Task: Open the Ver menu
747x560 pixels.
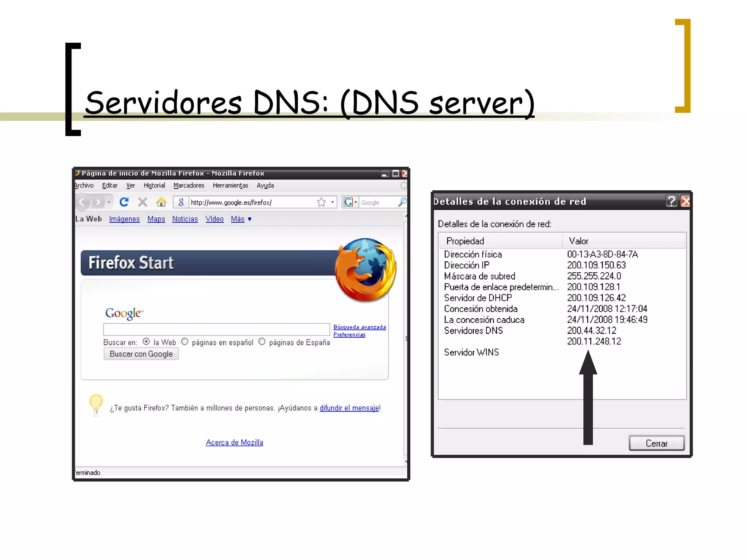Action: click(131, 185)
